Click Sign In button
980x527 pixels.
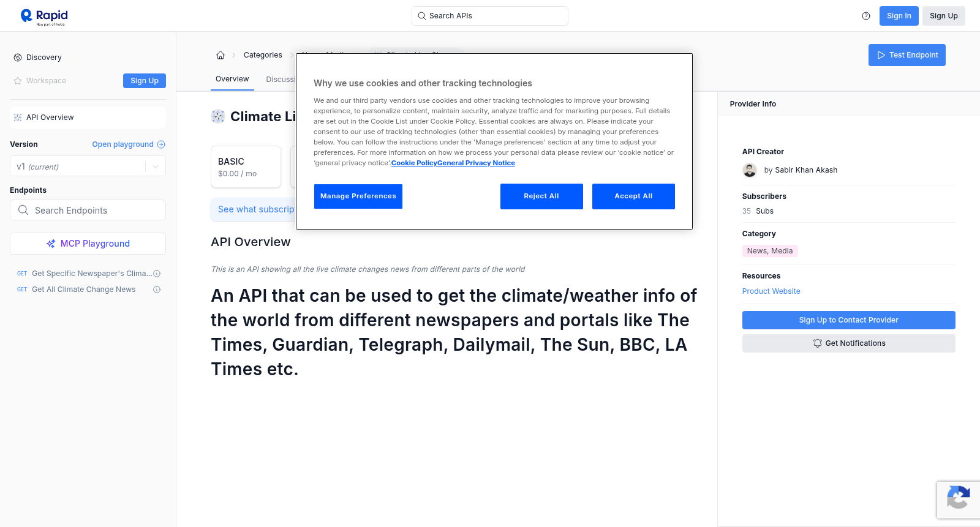click(899, 16)
